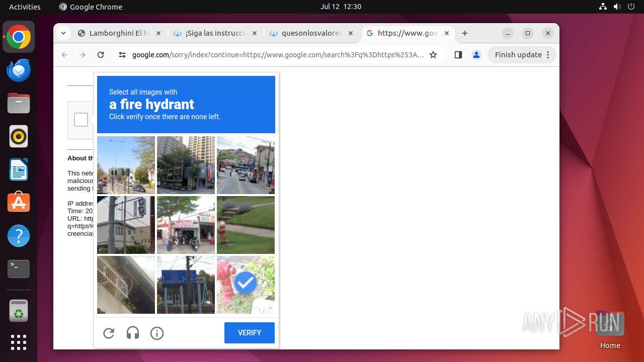The height and width of the screenshot is (362, 644).
Task: Open Chrome profile avatar menu
Action: pyautogui.click(x=476, y=55)
